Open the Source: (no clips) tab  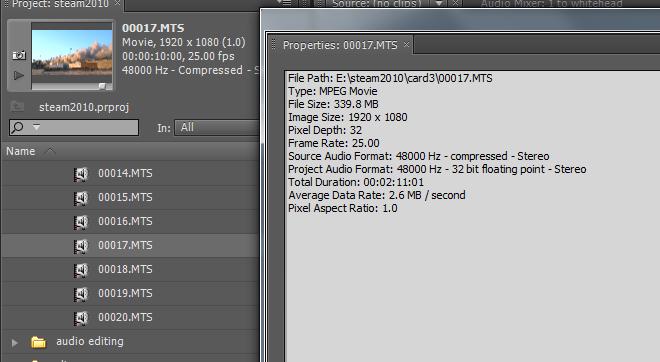tap(376, 3)
